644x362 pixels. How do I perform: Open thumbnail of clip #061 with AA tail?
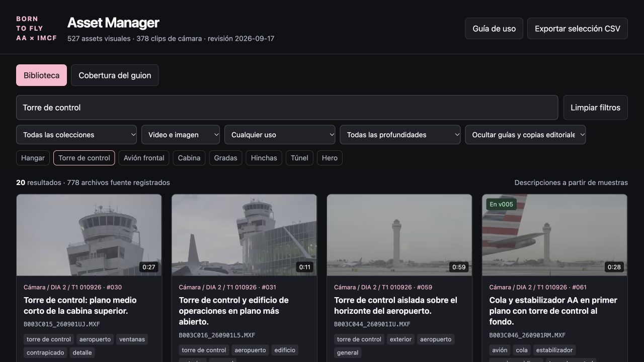pyautogui.click(x=554, y=235)
